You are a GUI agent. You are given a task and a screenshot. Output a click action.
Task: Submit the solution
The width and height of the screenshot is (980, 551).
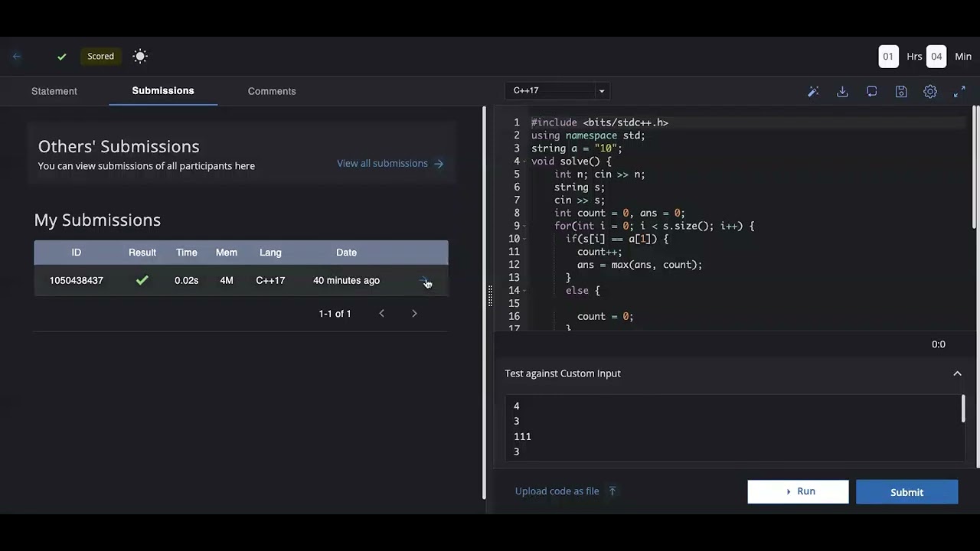906,492
